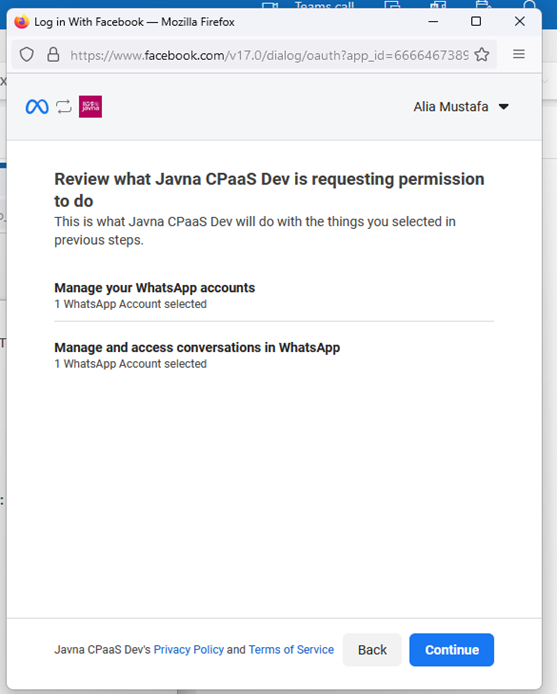
Task: Click the sync arrows icon between logos
Action: 64,107
